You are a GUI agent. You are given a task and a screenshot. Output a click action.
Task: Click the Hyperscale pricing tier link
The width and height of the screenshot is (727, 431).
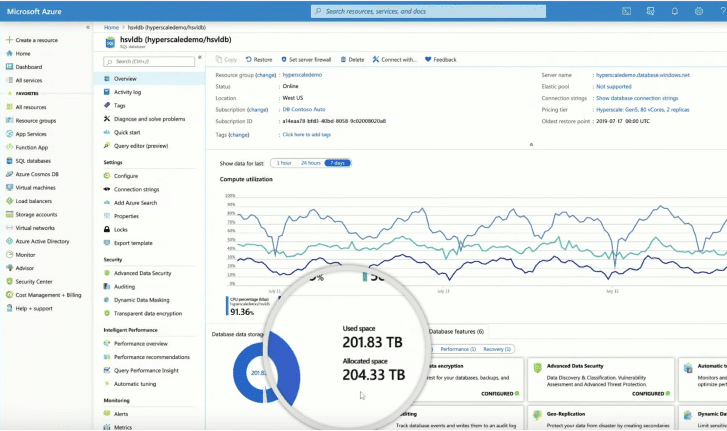coord(643,110)
